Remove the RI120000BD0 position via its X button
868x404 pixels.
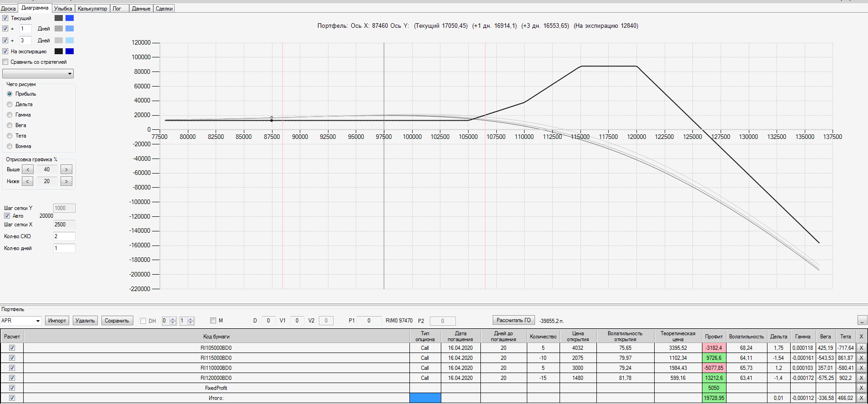[x=861, y=378]
